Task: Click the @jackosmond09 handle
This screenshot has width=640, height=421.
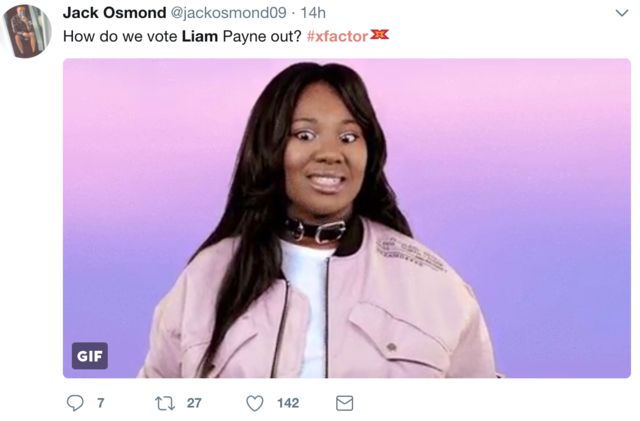Action: point(229,13)
